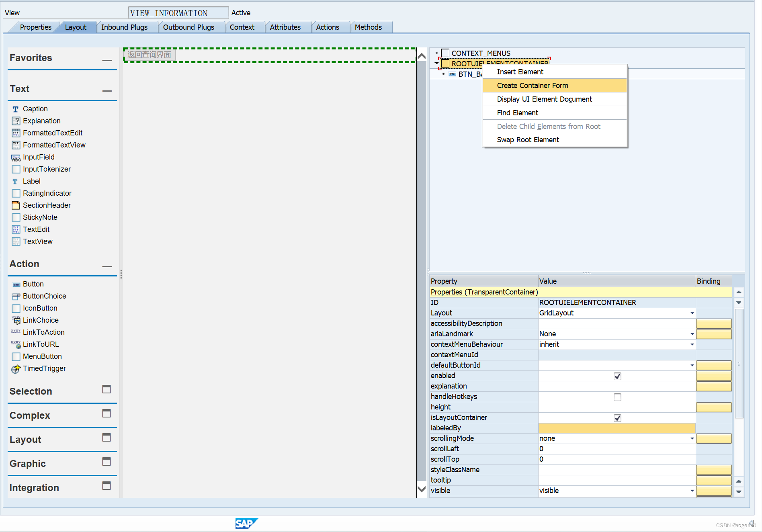This screenshot has height=532, width=762.
Task: Select Create Container Form menu entry
Action: pos(555,86)
